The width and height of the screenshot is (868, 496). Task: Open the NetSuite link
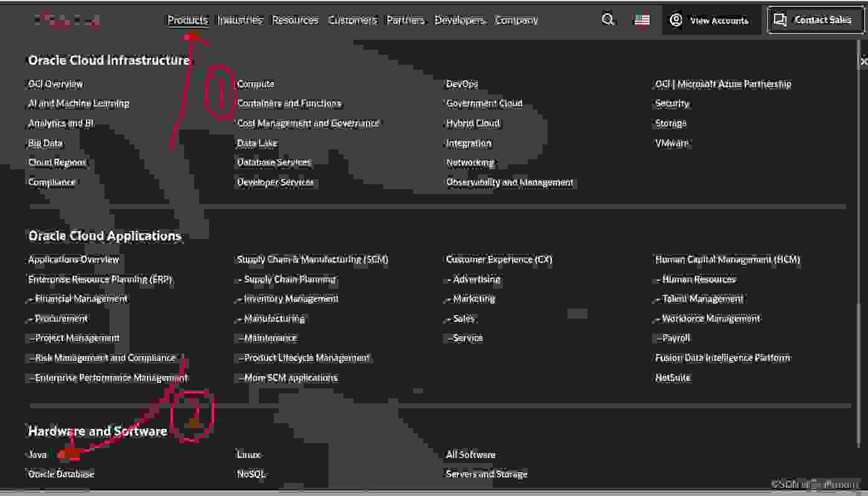(673, 378)
